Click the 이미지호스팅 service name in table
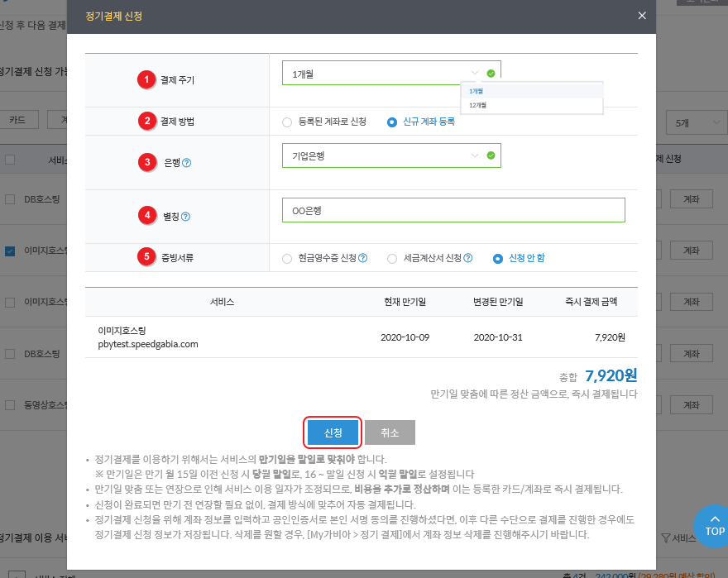 (x=122, y=331)
